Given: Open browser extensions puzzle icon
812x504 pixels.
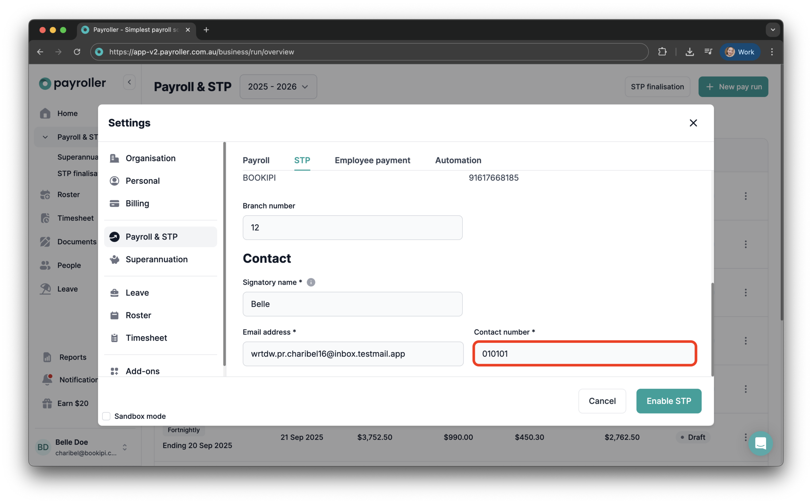Looking at the screenshot, I should (662, 52).
